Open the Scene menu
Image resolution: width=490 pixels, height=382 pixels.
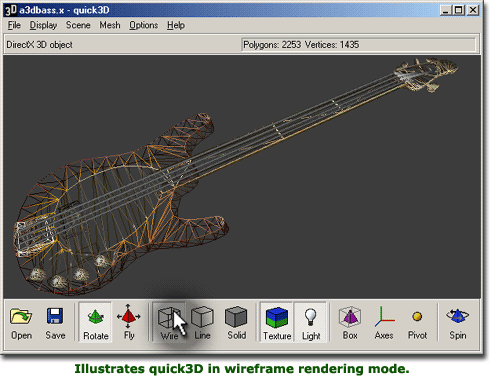click(x=78, y=25)
